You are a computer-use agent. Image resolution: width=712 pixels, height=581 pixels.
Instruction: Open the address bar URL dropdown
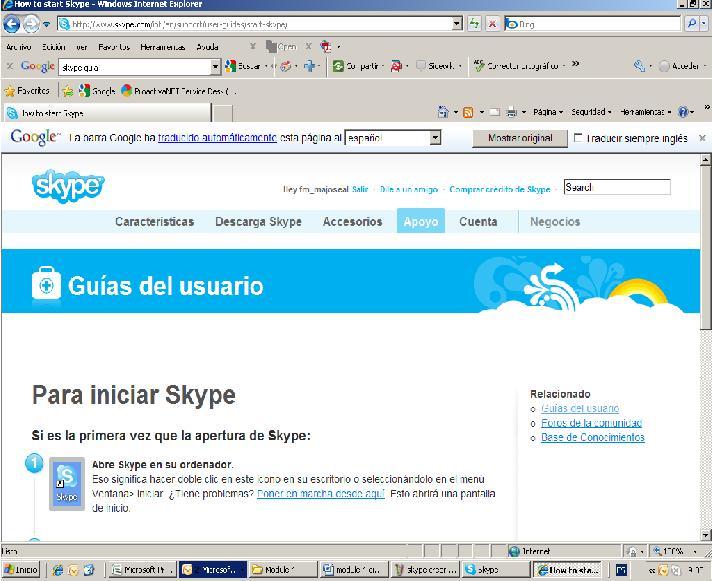(457, 24)
